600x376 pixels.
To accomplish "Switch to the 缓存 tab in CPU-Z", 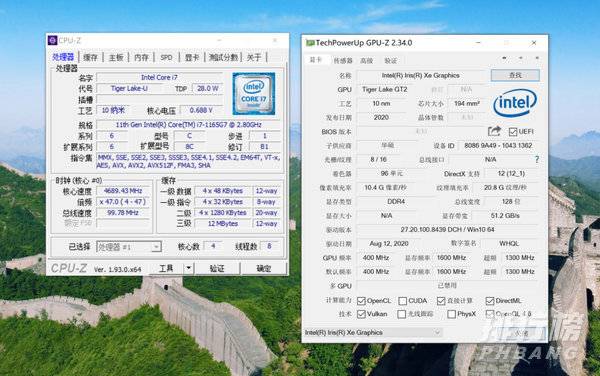I will coord(90,57).
